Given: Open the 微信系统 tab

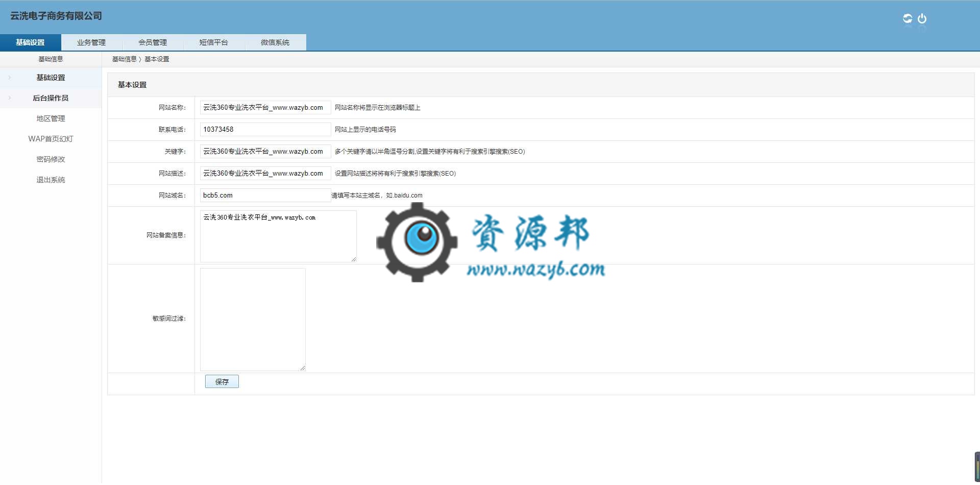Looking at the screenshot, I should pos(276,42).
